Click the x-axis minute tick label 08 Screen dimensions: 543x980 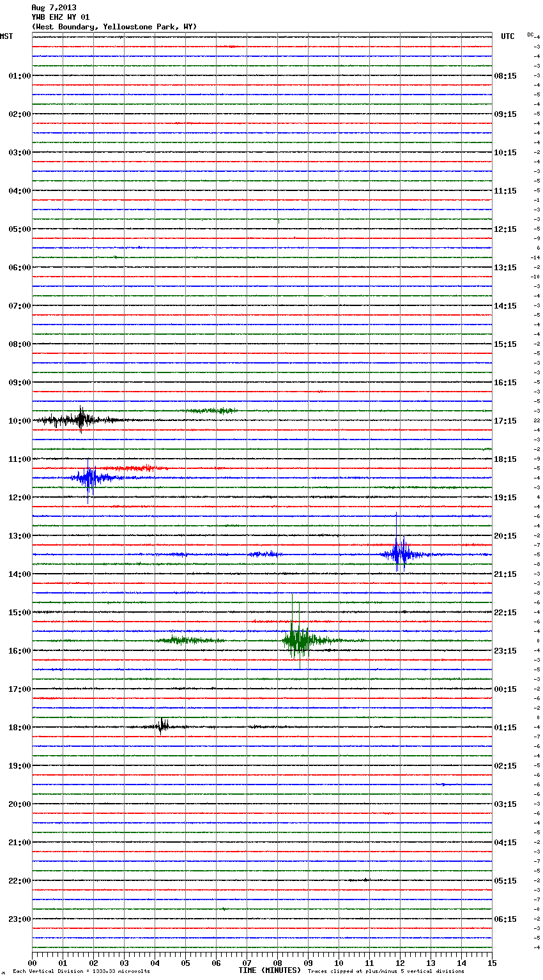pyautogui.click(x=277, y=963)
